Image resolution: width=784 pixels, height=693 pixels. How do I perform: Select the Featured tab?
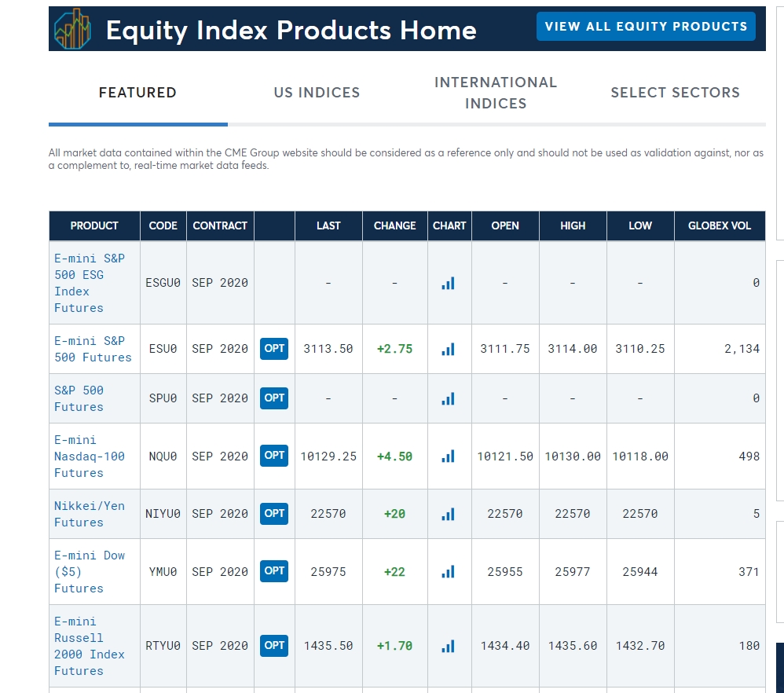pyautogui.click(x=138, y=93)
